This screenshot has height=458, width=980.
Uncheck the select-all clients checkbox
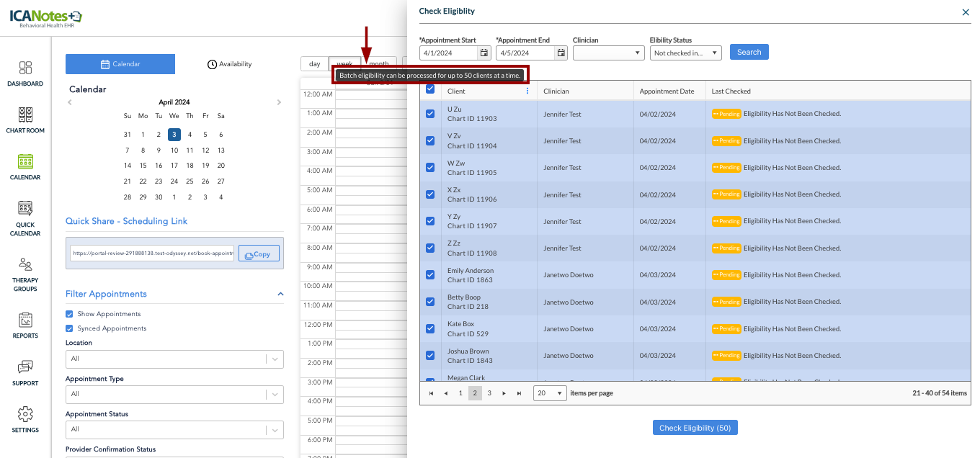tap(430, 89)
